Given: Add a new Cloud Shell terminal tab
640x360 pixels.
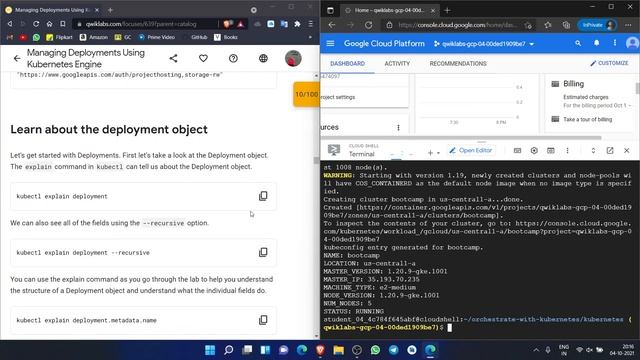Looking at the screenshot, I should [x=430, y=153].
